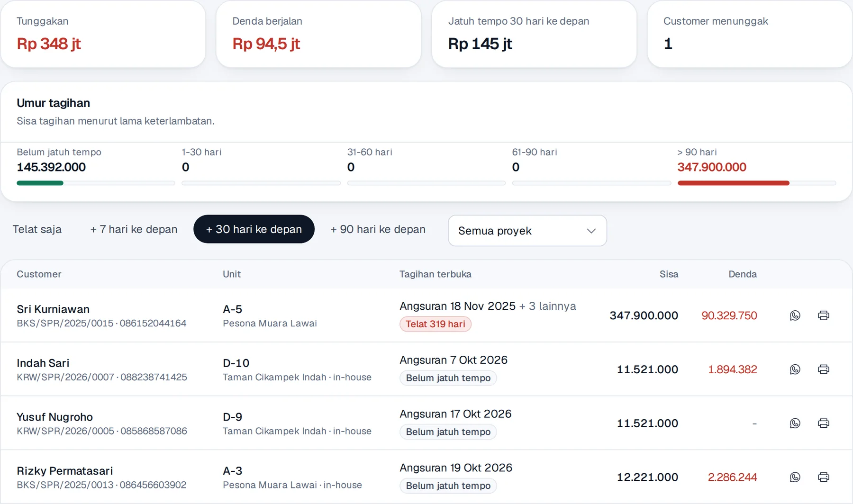This screenshot has height=504, width=853.
Task: Click the Unit column header
Action: pos(232,274)
